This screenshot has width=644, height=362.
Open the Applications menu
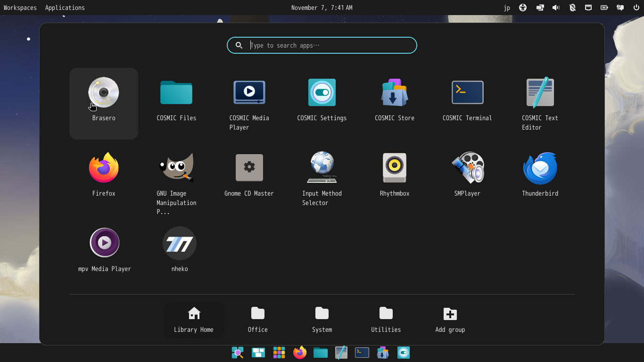(x=65, y=8)
